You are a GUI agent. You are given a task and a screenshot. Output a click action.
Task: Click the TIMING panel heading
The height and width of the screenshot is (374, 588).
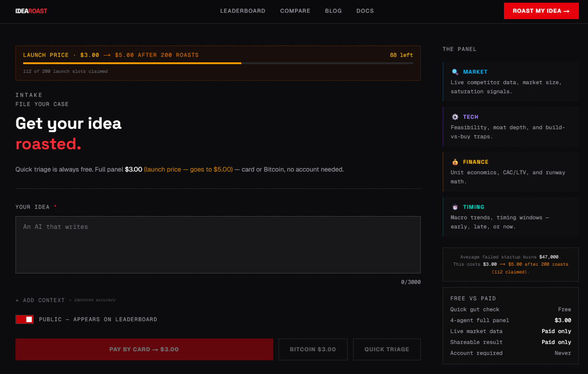click(x=474, y=207)
